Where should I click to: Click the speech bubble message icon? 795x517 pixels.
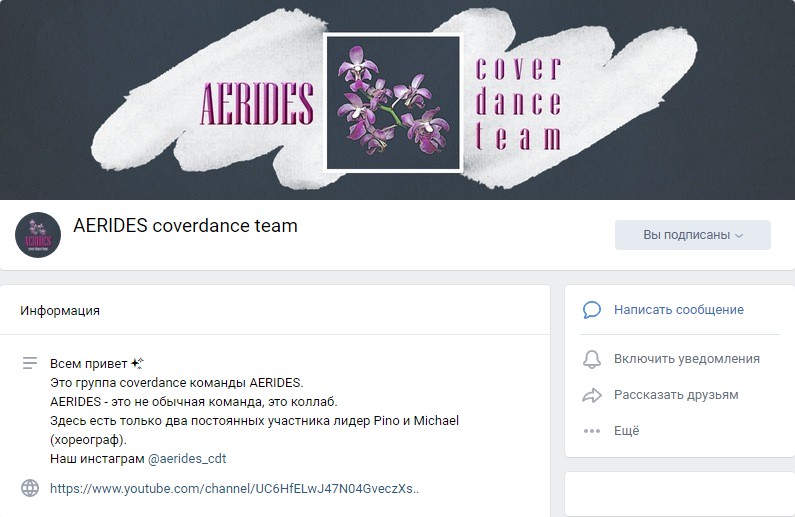coord(592,310)
